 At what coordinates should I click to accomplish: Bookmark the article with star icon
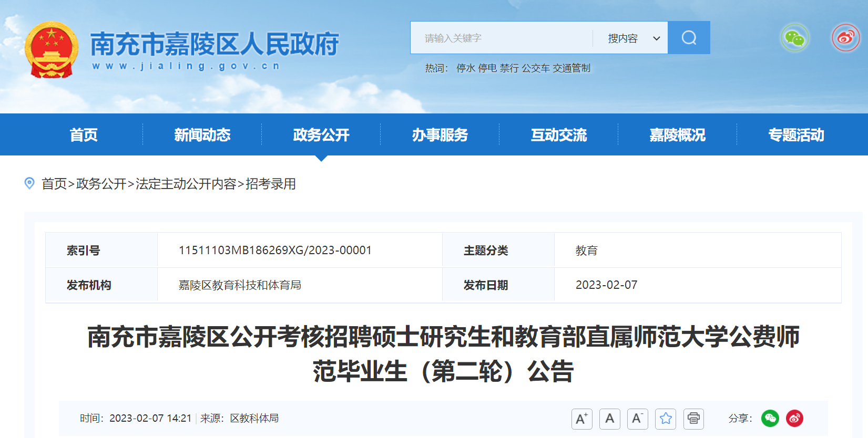666,419
